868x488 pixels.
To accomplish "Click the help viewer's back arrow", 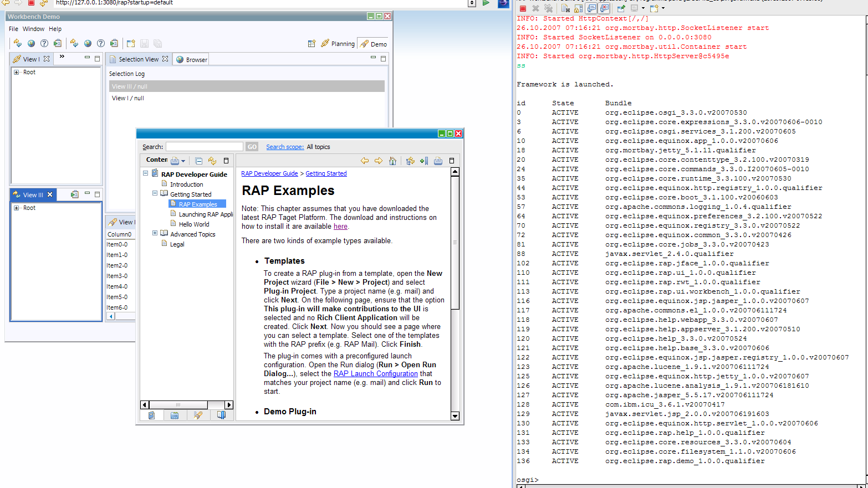I will [x=365, y=161].
